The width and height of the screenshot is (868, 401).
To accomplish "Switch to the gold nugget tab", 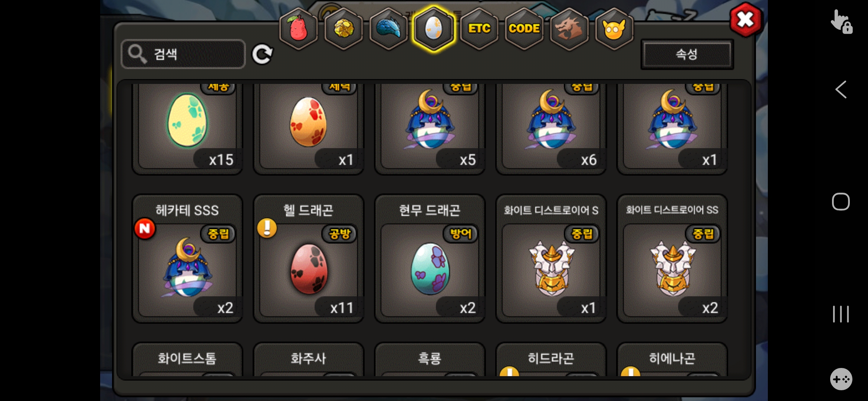I will (x=343, y=29).
